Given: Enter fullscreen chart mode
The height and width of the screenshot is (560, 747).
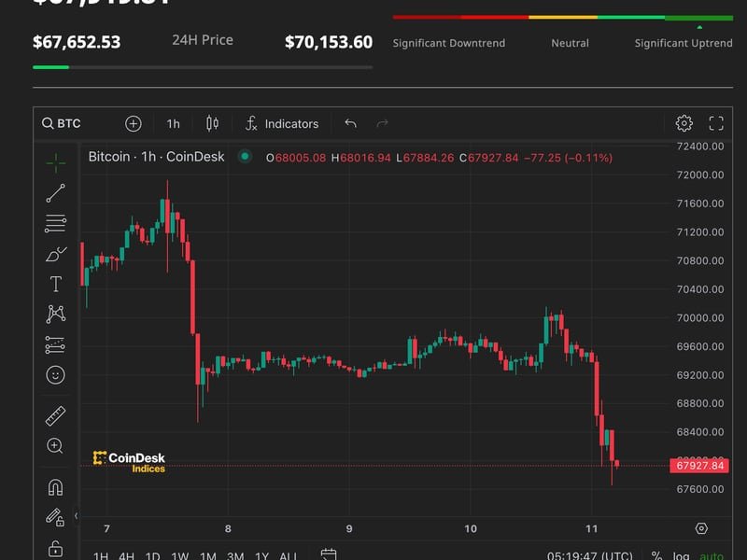Looking at the screenshot, I should pos(716,123).
